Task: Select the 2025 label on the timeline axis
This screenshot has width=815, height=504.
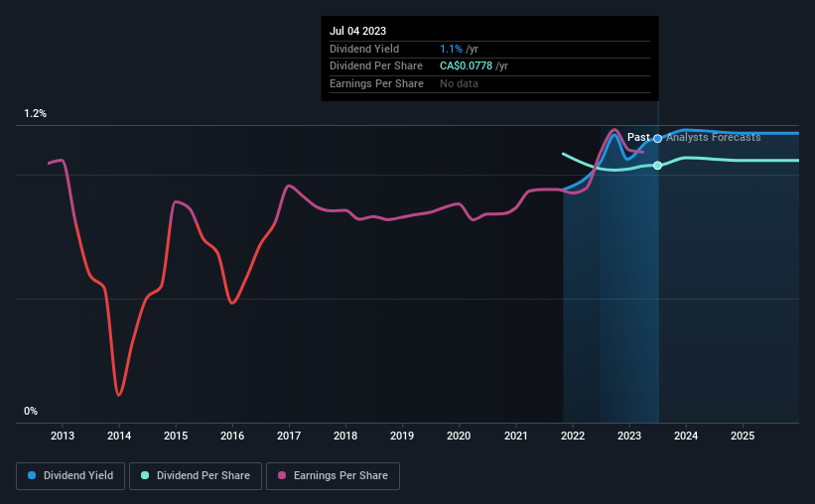Action: 743,436
